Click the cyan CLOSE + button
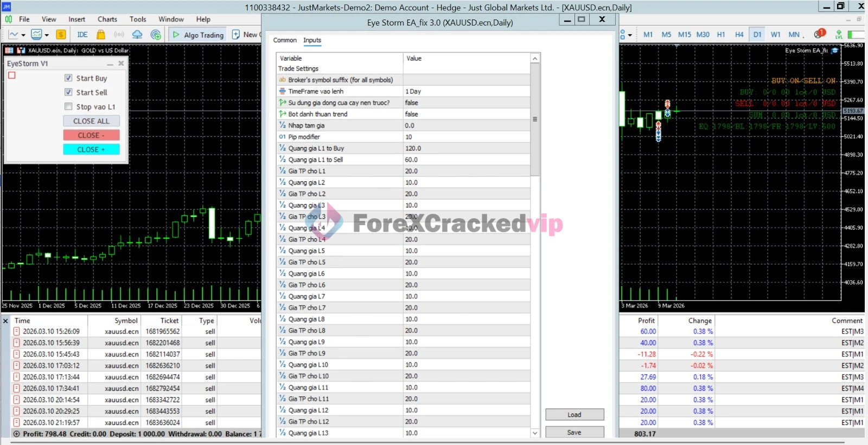 point(91,149)
